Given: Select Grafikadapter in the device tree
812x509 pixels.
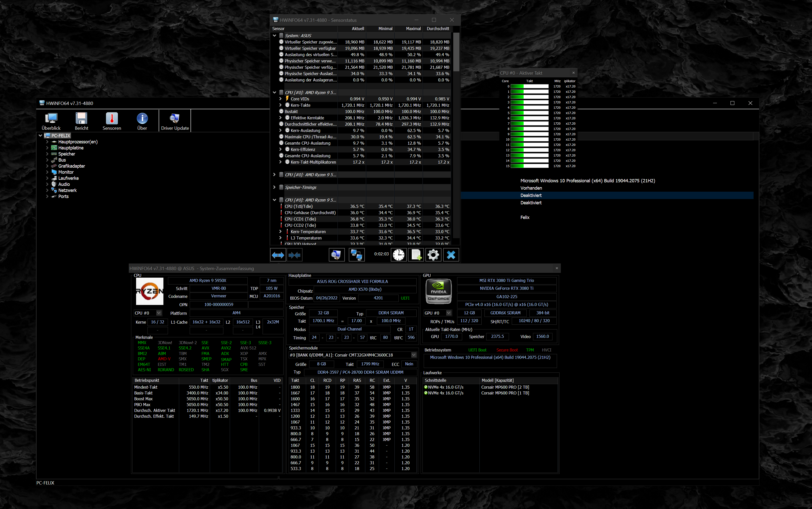Looking at the screenshot, I should [71, 166].
